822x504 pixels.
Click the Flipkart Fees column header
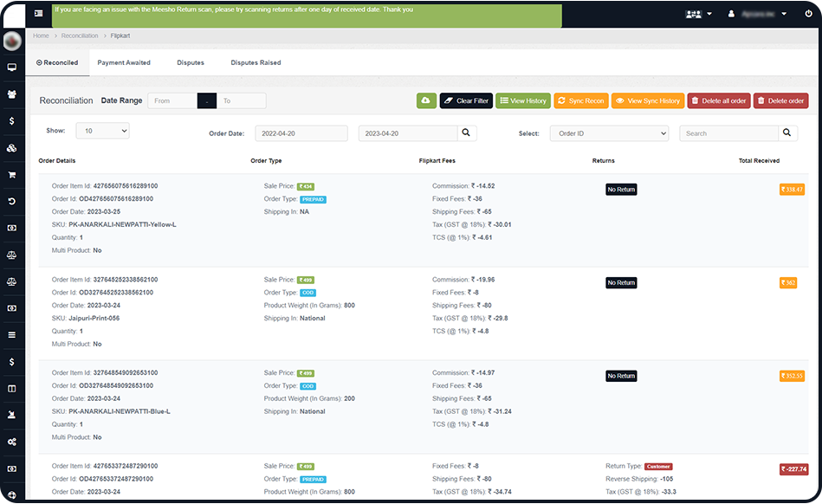click(437, 161)
